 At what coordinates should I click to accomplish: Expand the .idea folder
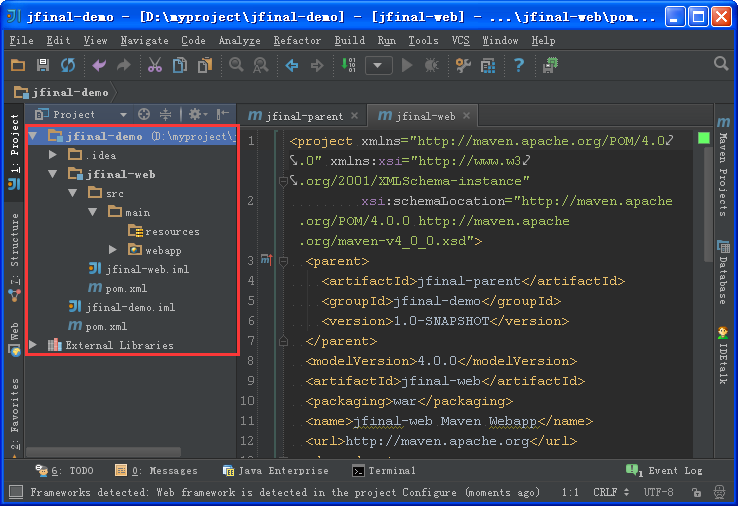[x=53, y=155]
